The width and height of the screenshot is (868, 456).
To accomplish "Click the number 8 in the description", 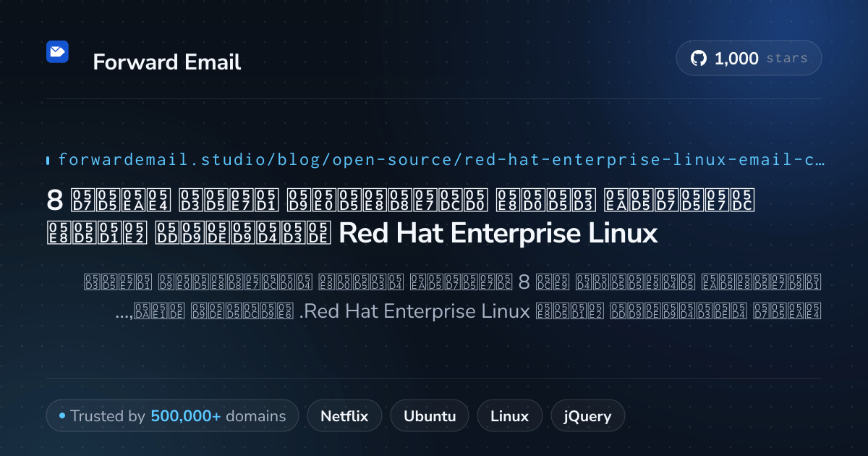I will [524, 282].
